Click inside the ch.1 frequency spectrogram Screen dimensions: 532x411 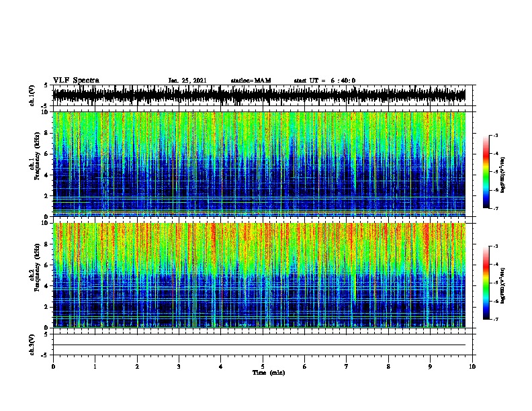coord(259,164)
